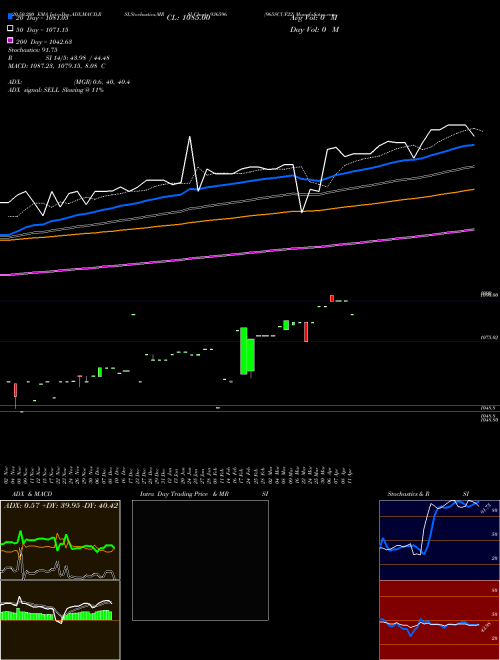Click the 'Stochastics & R' panel title

click(408, 494)
